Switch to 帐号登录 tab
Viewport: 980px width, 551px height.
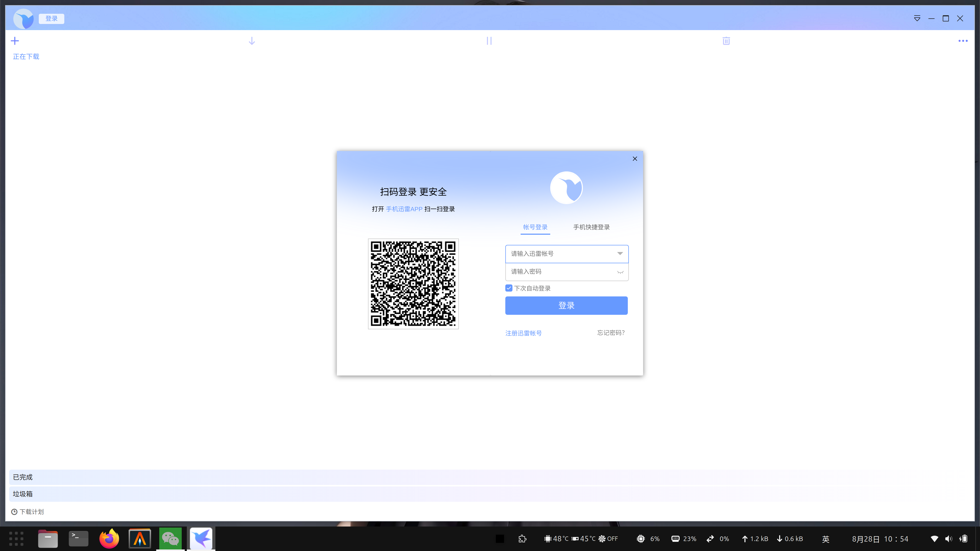coord(535,227)
